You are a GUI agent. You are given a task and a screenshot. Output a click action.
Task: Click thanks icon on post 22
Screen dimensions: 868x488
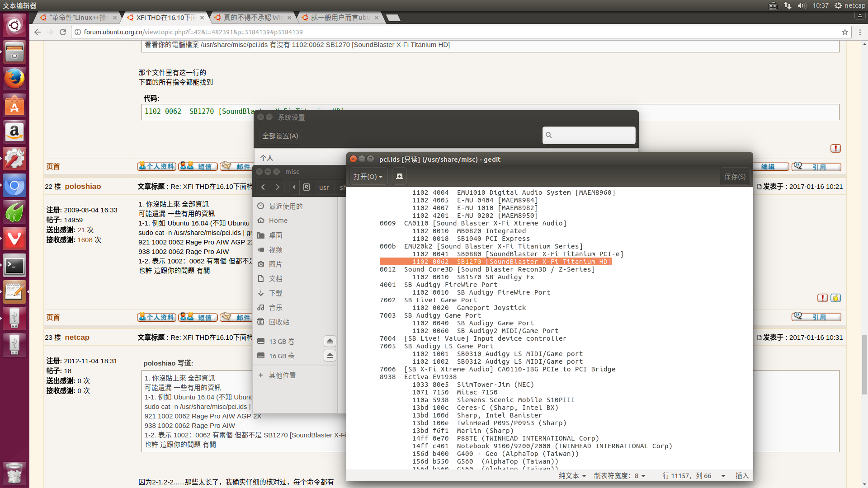point(835,298)
